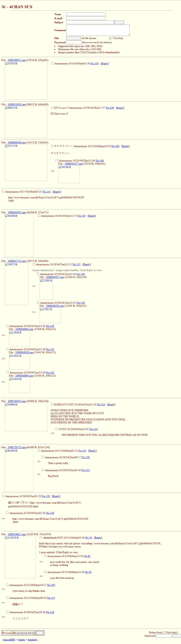This screenshot has width=181, height=644.
Task: Click post number link No.119
Action: pos(101,405)
